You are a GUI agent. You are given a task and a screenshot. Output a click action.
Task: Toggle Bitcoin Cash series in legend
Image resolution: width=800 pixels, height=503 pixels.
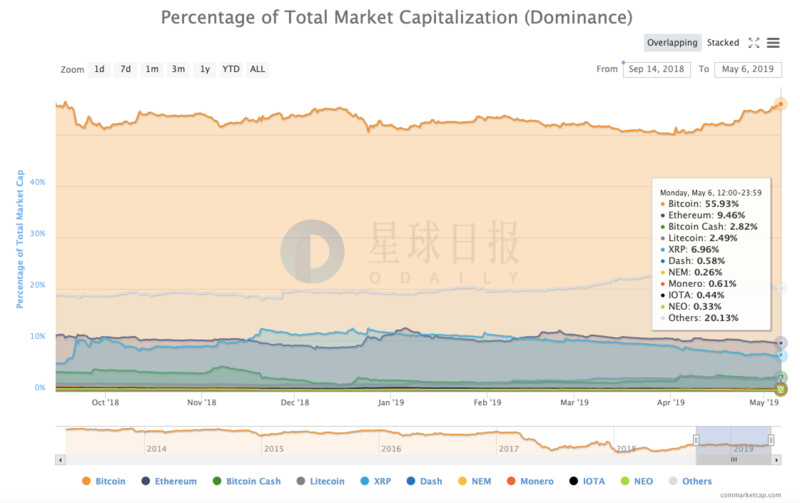[247, 481]
